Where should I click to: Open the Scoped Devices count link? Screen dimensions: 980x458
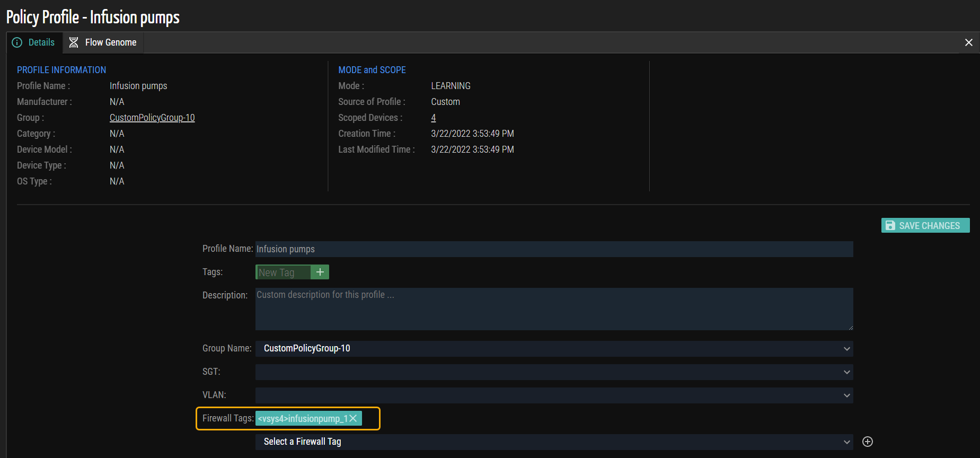tap(433, 118)
